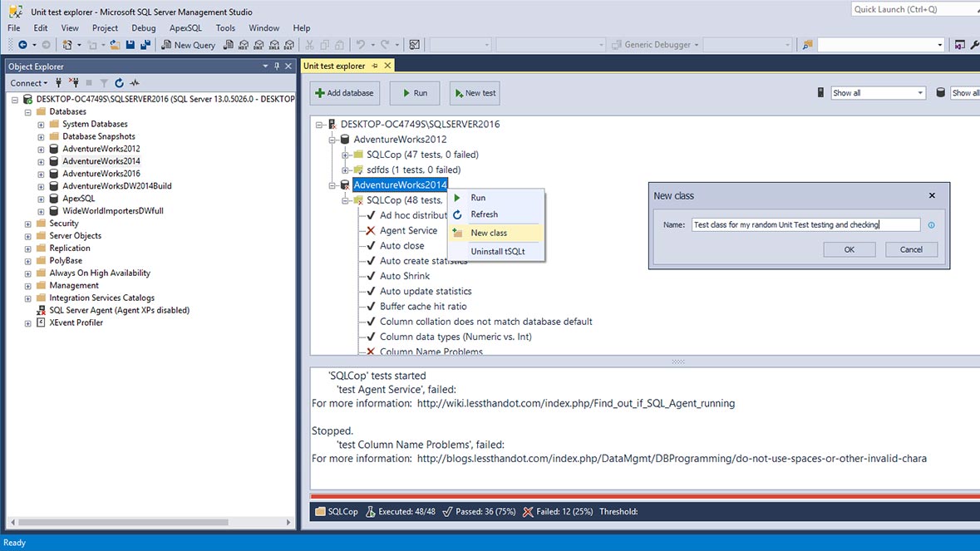This screenshot has width=980, height=551.
Task: Click the Quick Launch search box
Action: pyautogui.click(x=915, y=9)
